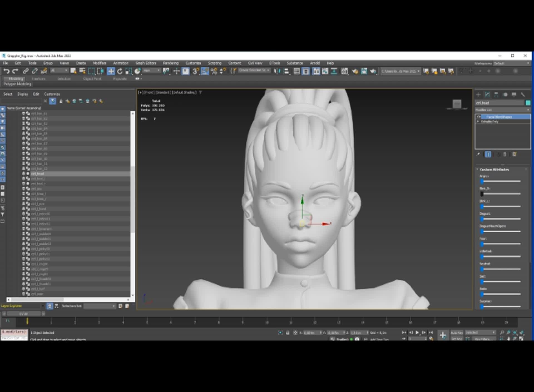Click the Select and Link chain icon
The image size is (534, 392).
tap(26, 71)
